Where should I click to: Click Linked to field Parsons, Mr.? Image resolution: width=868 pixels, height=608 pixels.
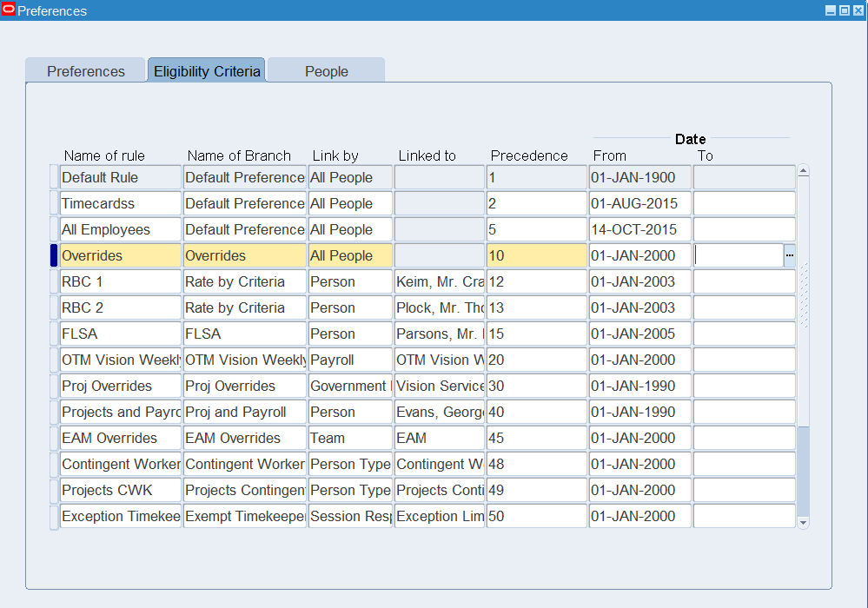440,334
